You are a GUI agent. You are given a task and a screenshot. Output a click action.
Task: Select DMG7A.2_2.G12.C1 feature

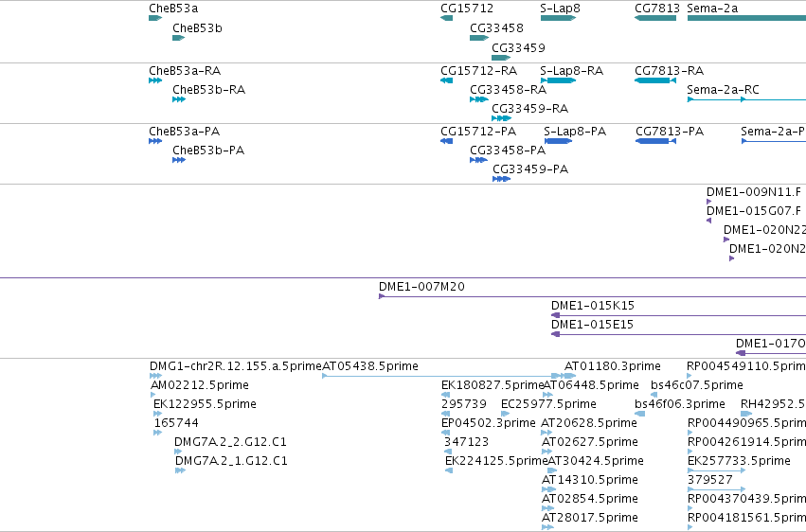click(230, 442)
